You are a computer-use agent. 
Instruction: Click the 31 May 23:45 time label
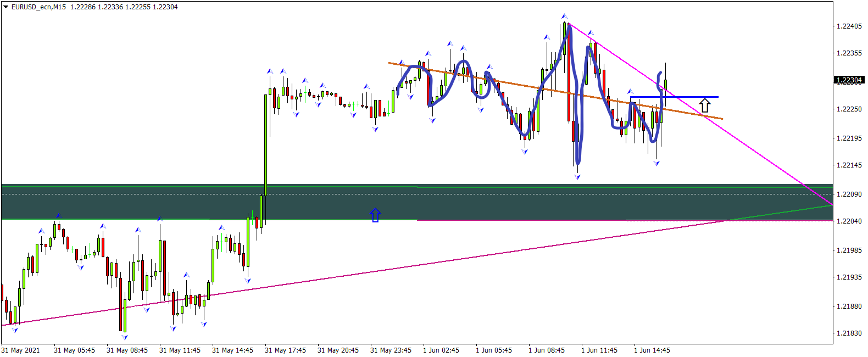pyautogui.click(x=391, y=350)
